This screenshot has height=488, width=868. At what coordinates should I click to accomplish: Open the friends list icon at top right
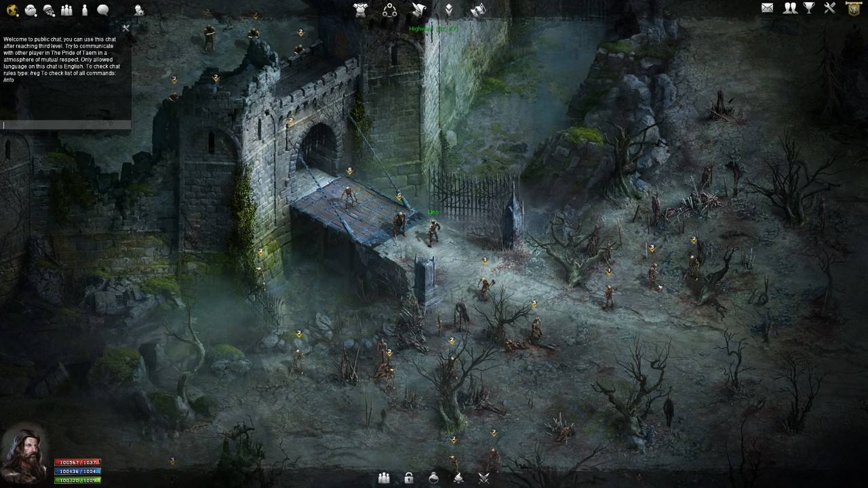(x=791, y=8)
